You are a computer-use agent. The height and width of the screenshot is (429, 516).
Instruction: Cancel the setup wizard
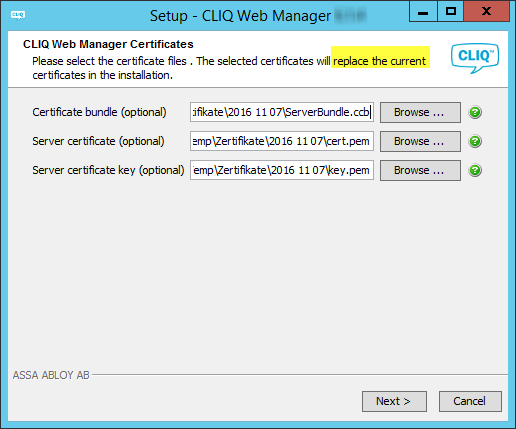(x=470, y=401)
